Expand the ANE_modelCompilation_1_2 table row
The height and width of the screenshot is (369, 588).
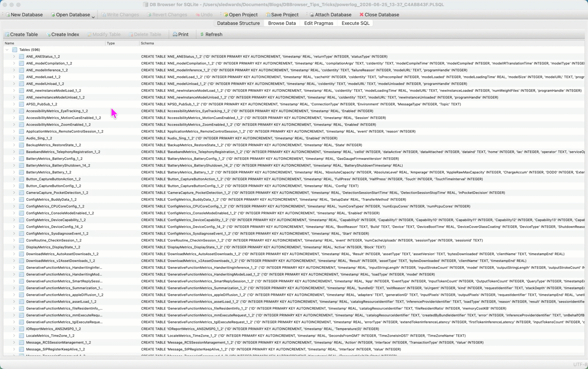14,63
